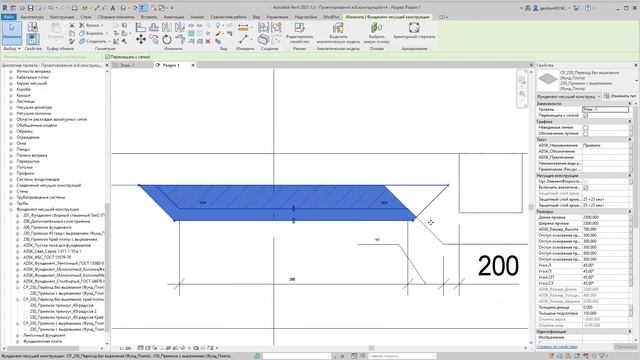Expand the 'Несущая арматура' tree node
This screenshot has height=360, width=640.
click(x=11, y=107)
